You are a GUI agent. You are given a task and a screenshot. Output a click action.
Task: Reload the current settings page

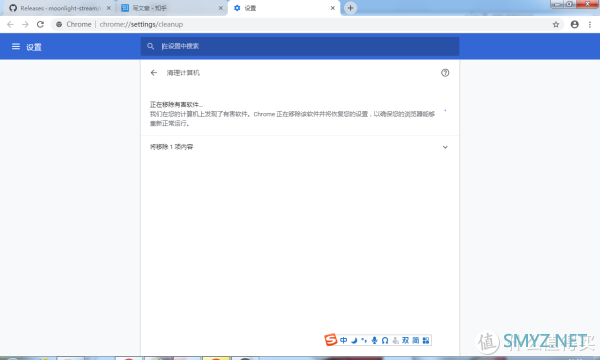40,24
